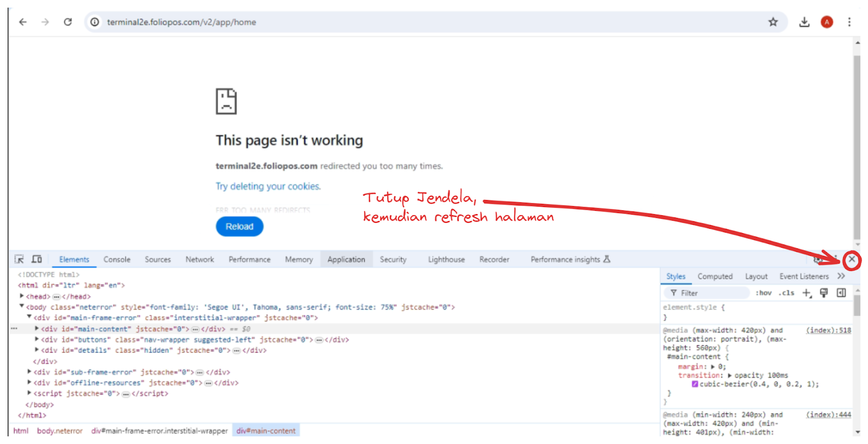Screen dimensions: 868x444
Task: Go back to the previous page
Action: pos(23,22)
